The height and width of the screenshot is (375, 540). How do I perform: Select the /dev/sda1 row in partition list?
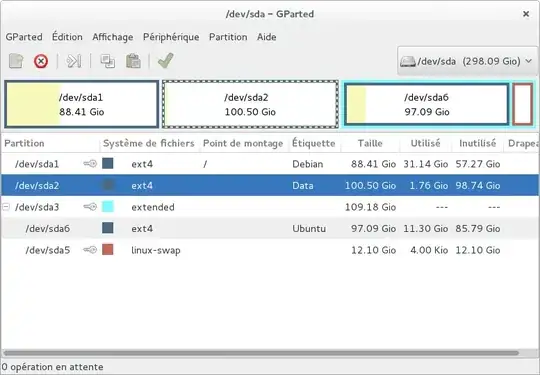[270, 164]
